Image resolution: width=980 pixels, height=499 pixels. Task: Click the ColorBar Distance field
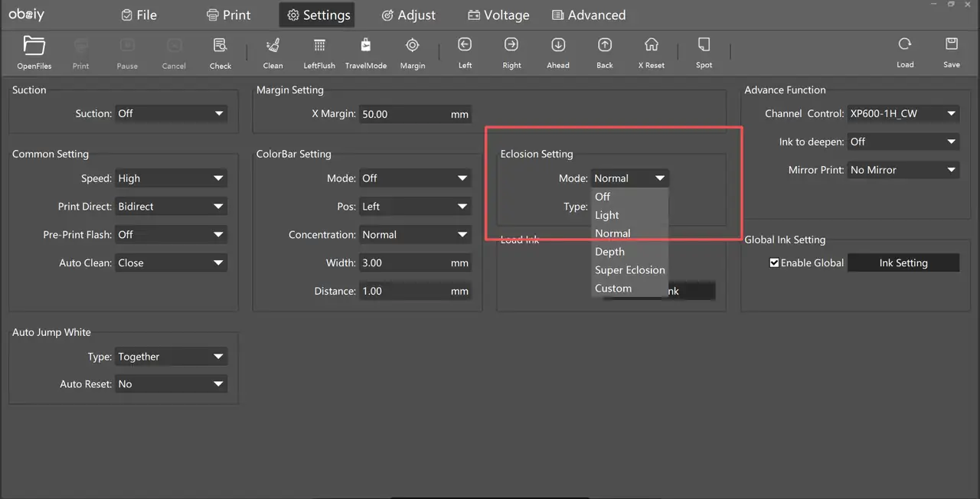[x=415, y=292]
